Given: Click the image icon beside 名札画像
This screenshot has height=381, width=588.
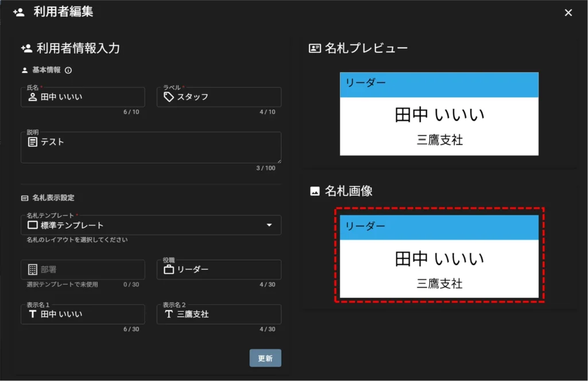Looking at the screenshot, I should (315, 191).
